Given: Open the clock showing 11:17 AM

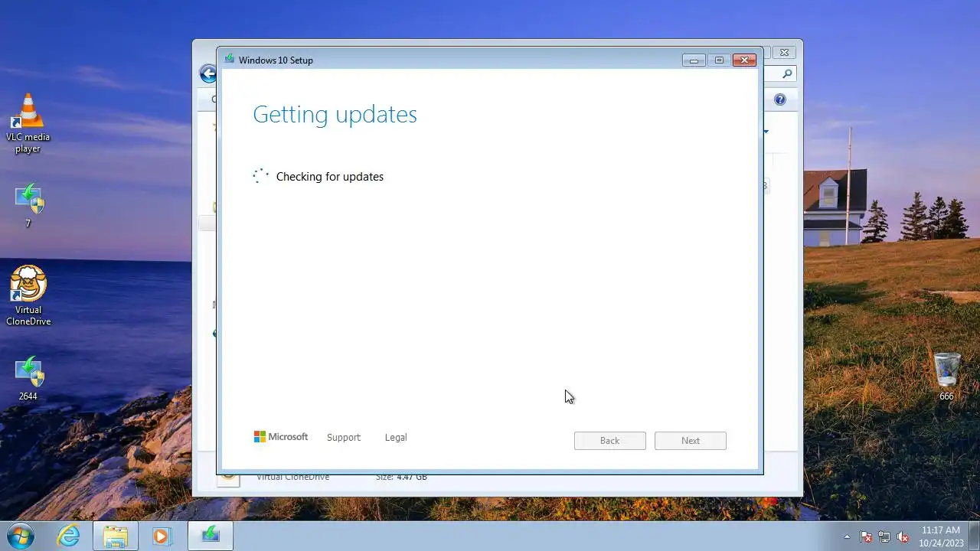Looking at the screenshot, I should (x=941, y=536).
